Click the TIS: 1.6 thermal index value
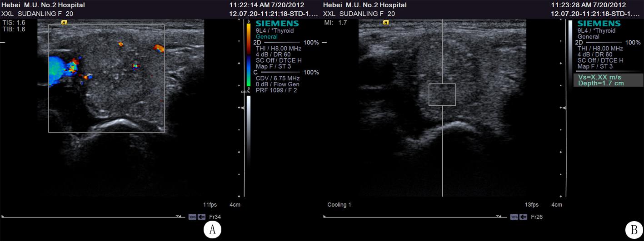Screen dimensions: 644x252 click(x=14, y=22)
